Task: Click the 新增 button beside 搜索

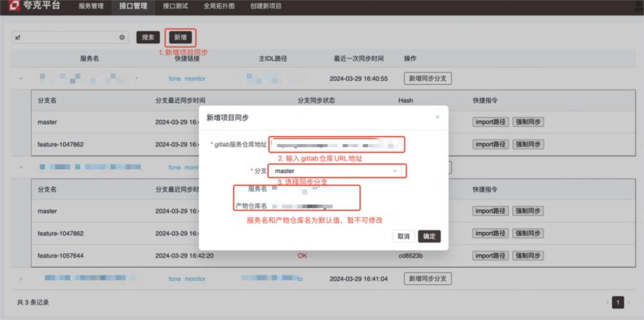Action: [180, 38]
